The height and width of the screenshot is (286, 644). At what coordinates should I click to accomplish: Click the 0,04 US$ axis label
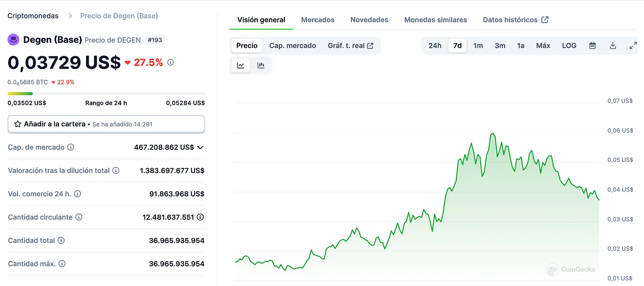620,189
